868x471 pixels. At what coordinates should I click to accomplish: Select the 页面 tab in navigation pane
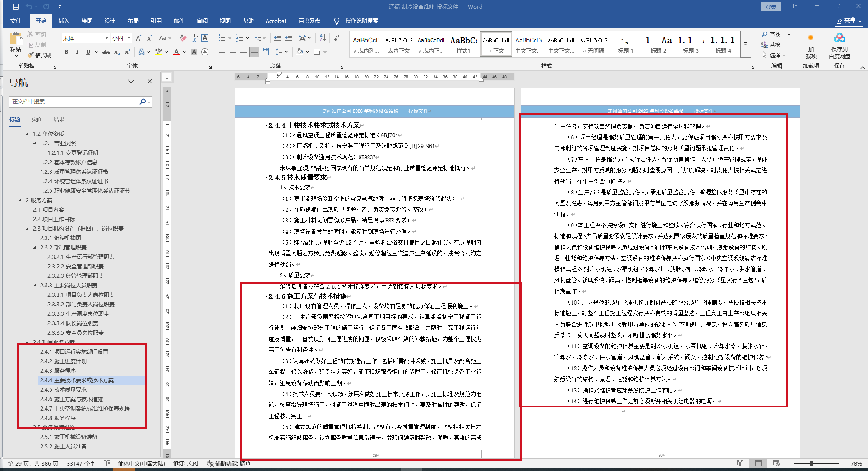pos(37,120)
